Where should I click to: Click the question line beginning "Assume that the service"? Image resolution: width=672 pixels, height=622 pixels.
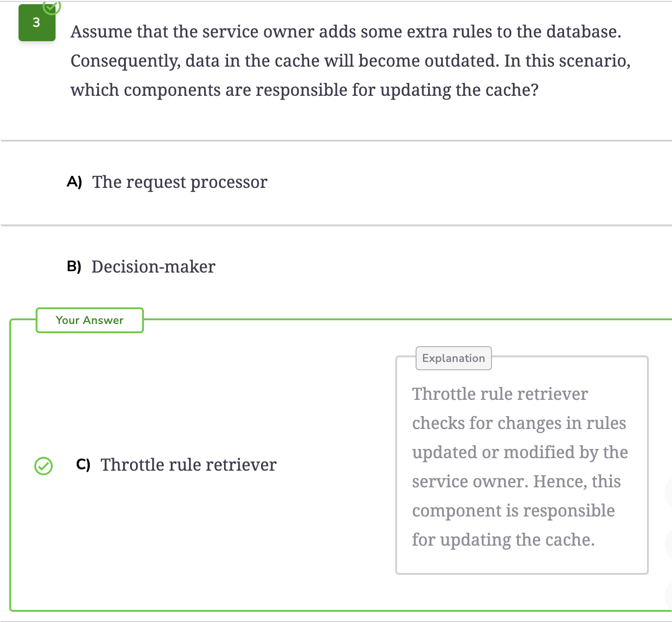pyautogui.click(x=346, y=32)
